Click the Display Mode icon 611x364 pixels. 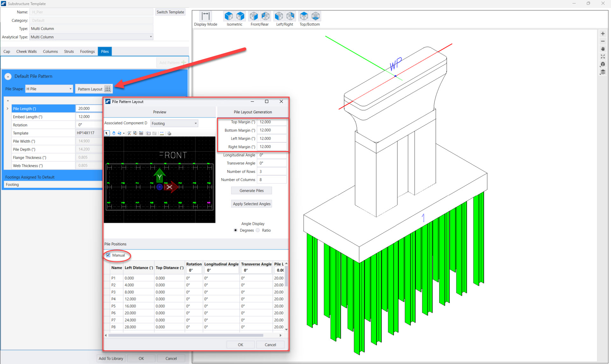tap(206, 16)
